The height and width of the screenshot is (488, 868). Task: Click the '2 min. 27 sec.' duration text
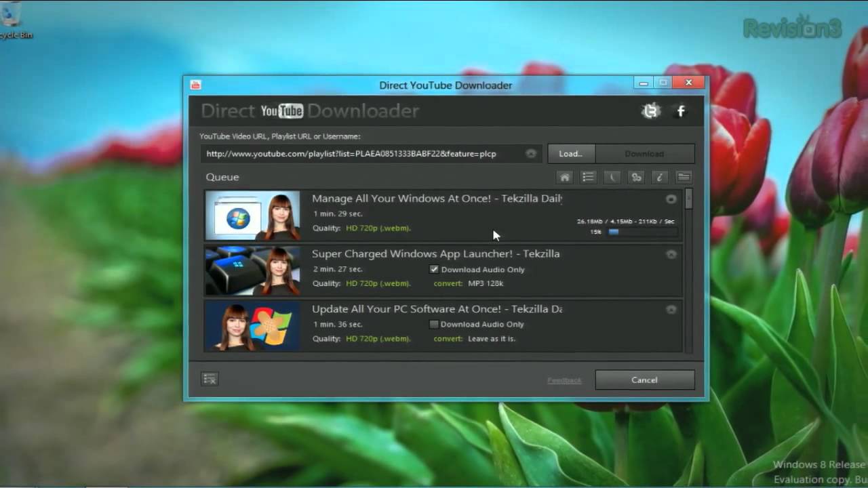click(338, 269)
